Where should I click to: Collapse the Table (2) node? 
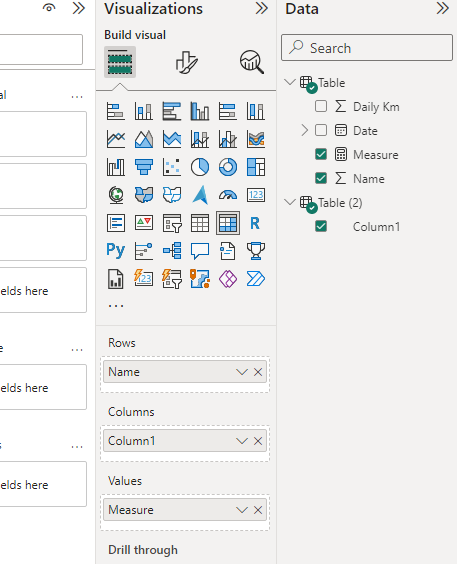pos(290,202)
